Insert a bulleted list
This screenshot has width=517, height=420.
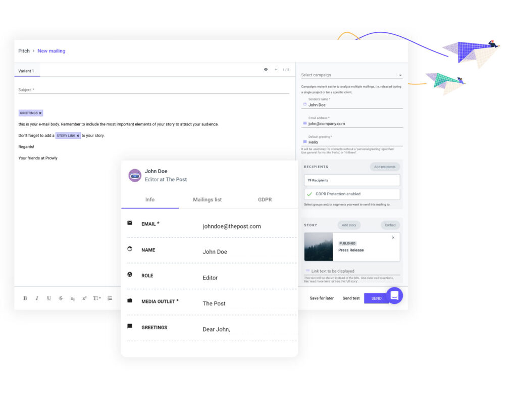(x=110, y=298)
